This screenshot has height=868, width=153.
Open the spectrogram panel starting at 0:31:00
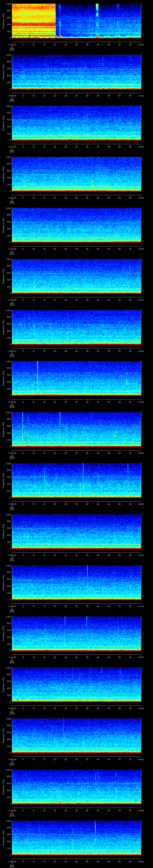76,123
